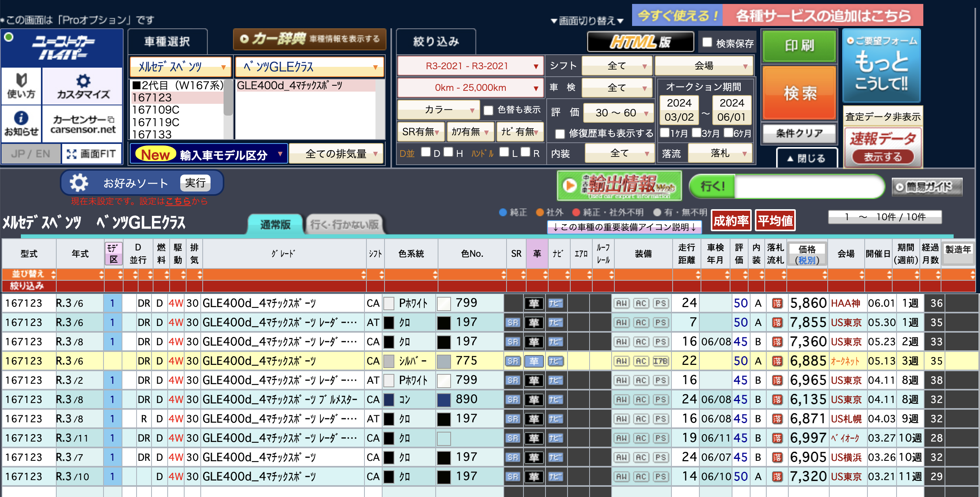Screen dimensions: 980x497
Task: Click the ITB icon in the silver row
Action: (x=661, y=361)
